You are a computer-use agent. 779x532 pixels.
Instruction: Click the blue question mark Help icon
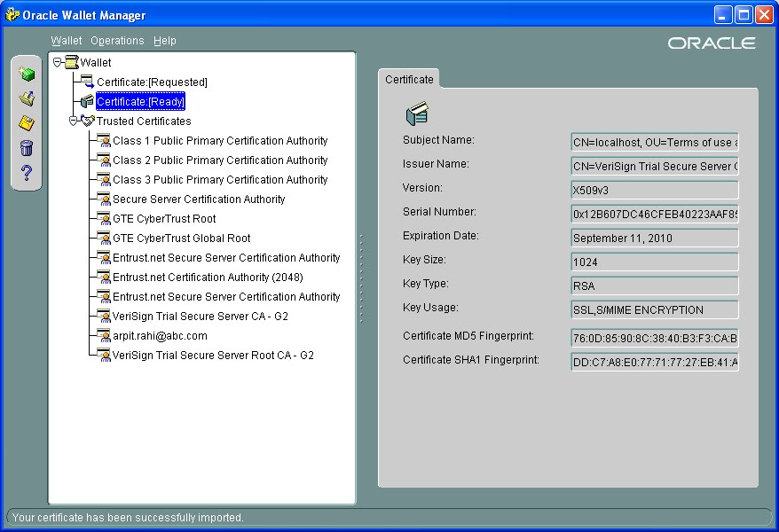[27, 172]
